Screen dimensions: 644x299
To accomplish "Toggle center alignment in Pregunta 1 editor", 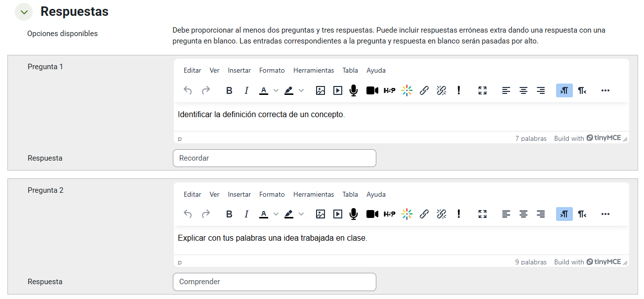I will tap(523, 90).
